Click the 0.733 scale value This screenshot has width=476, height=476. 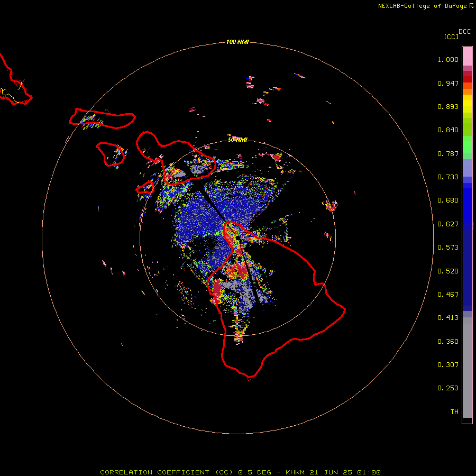click(448, 177)
